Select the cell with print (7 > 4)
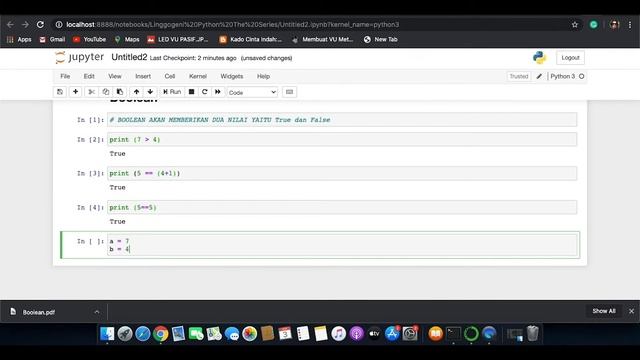 coord(342,140)
